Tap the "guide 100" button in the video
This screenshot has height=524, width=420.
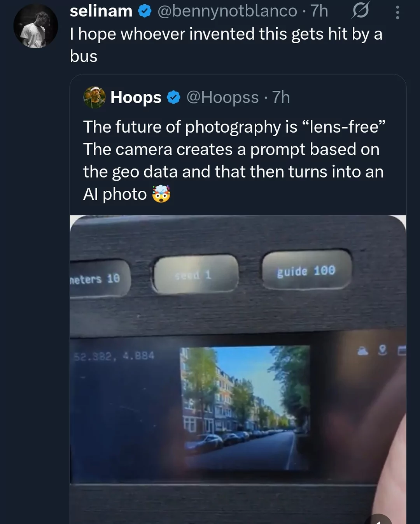click(x=306, y=270)
